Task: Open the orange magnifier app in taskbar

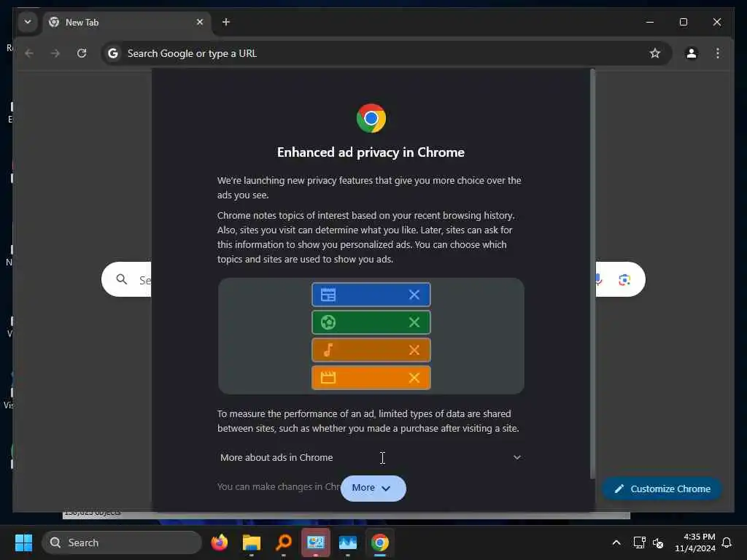Action: pyautogui.click(x=284, y=542)
